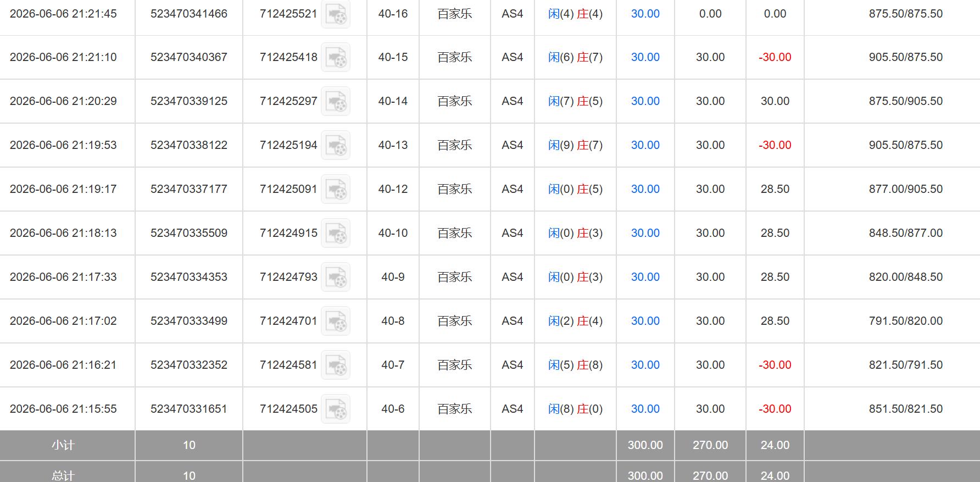Open video replay icon for round 712425418
Image resolution: width=980 pixels, height=482 pixels.
click(336, 57)
